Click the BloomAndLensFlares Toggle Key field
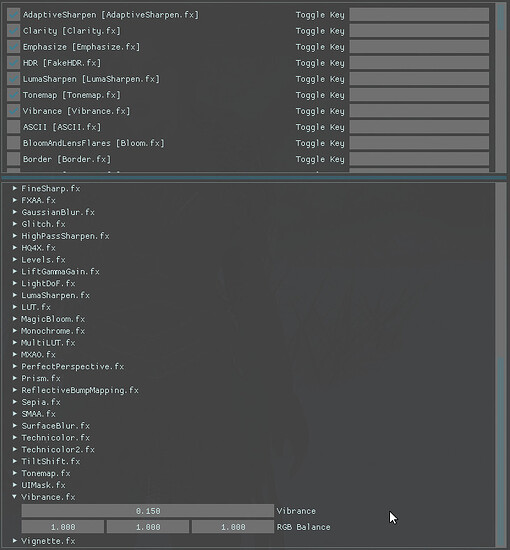This screenshot has width=510, height=550. coord(419,143)
